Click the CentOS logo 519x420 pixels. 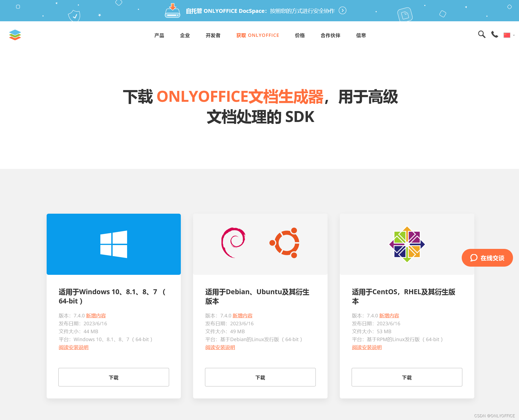tap(407, 244)
